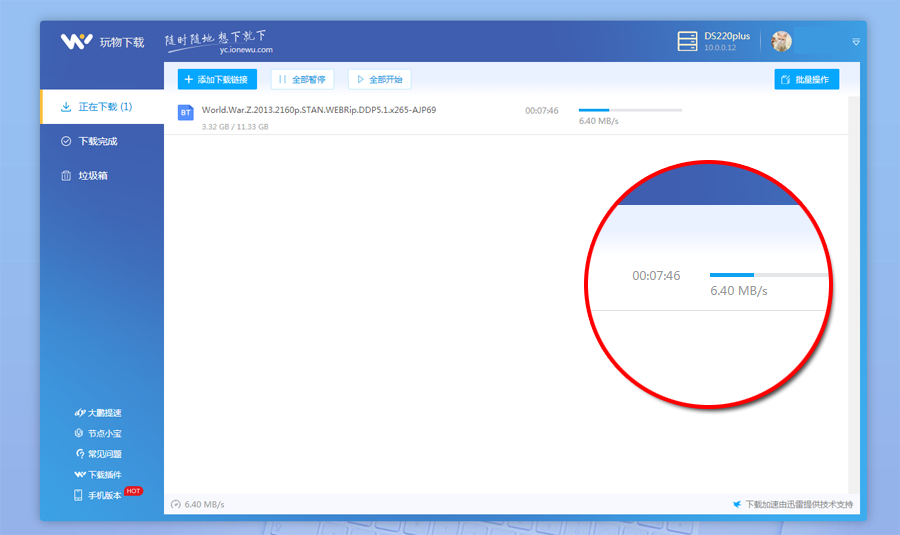The width and height of the screenshot is (900, 535).
Task: Click the speedometer icon in status bar
Action: pyautogui.click(x=176, y=505)
